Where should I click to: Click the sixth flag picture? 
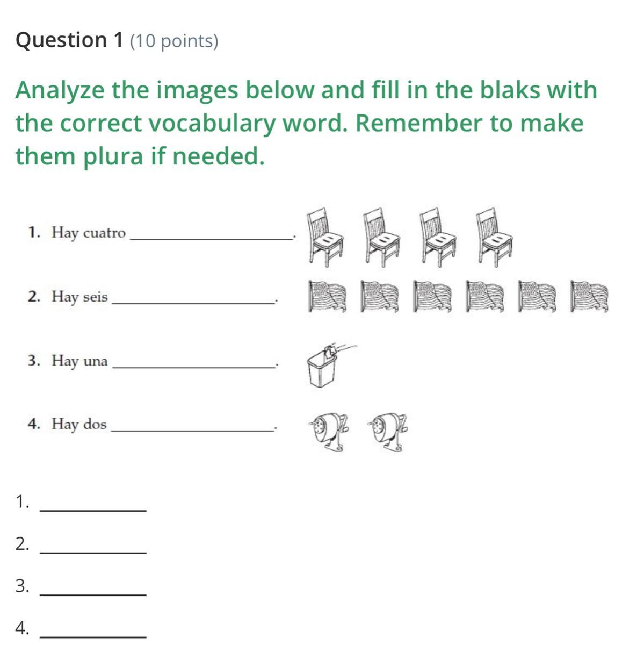pos(589,296)
